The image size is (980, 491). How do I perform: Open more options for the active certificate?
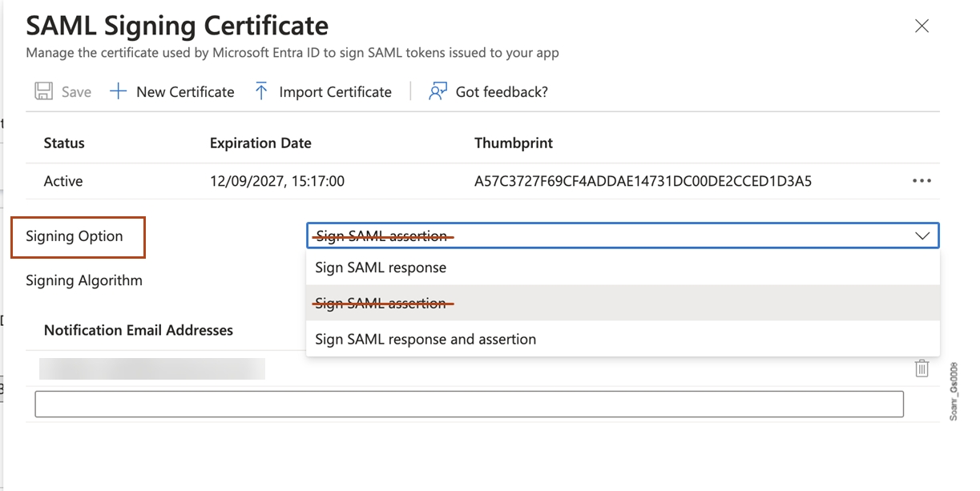921,180
